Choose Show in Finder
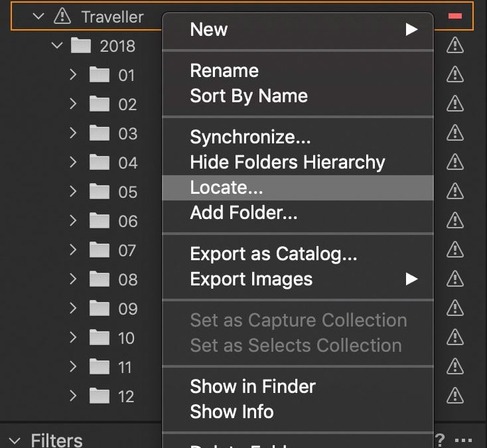Viewport: 487px width, 448px height. [252, 386]
